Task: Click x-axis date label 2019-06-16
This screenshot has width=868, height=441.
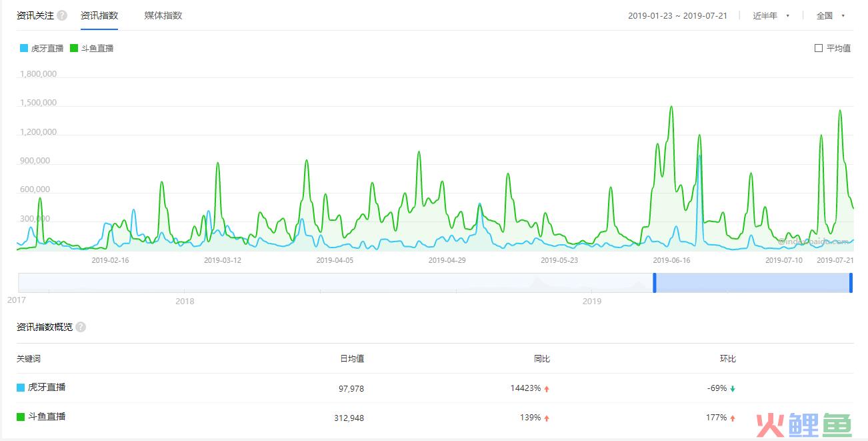Action: point(671,260)
